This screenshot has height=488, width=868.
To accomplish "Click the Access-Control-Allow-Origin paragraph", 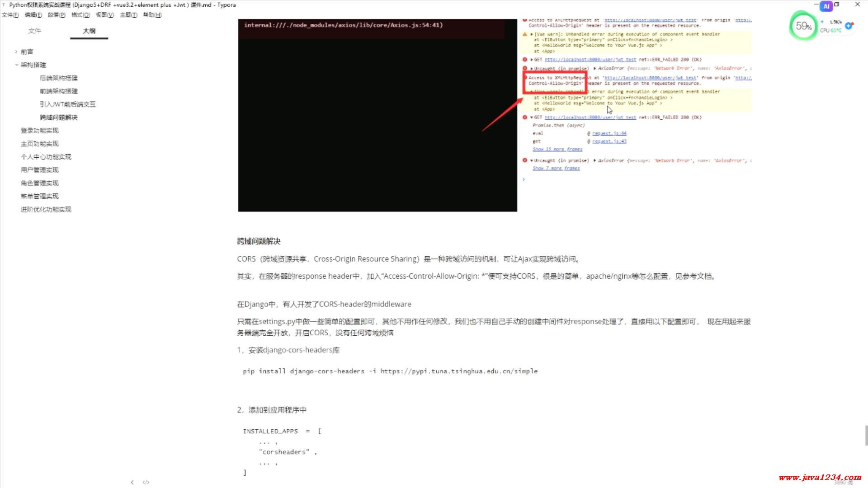I will (477, 276).
